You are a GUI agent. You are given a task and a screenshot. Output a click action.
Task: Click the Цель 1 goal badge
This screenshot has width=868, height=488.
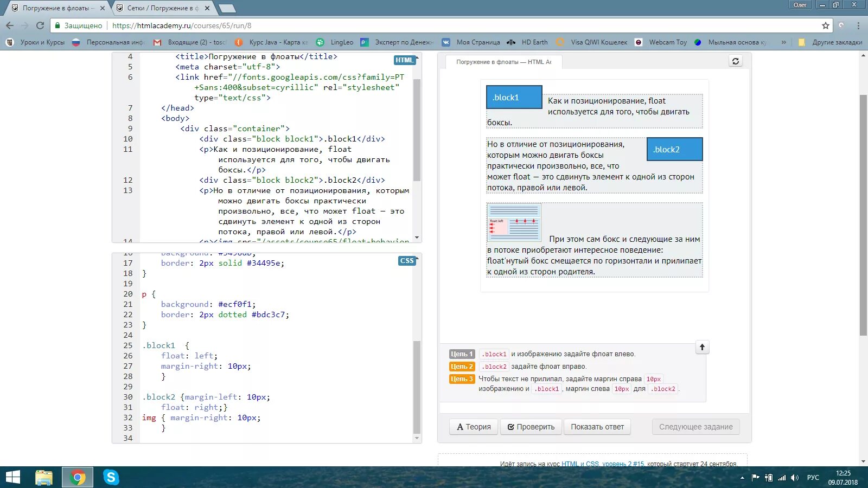[462, 354]
